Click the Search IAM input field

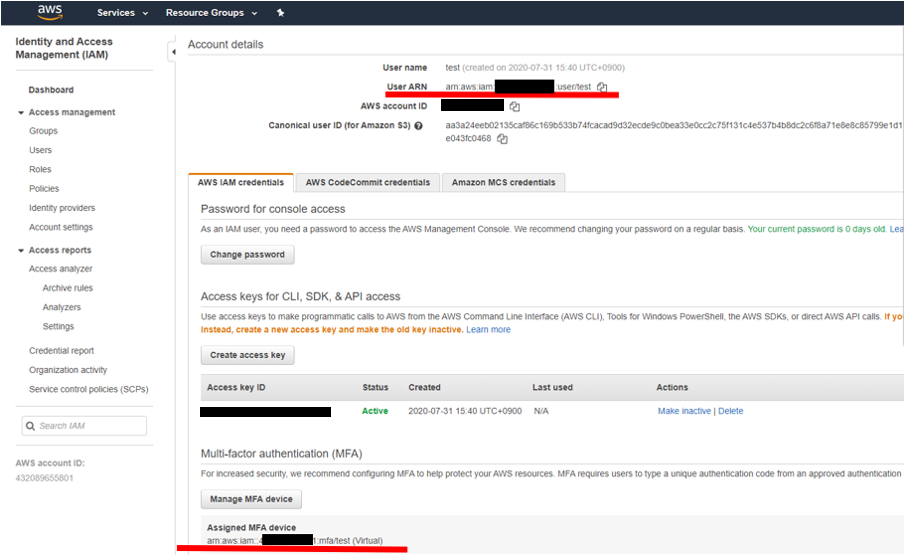point(84,426)
